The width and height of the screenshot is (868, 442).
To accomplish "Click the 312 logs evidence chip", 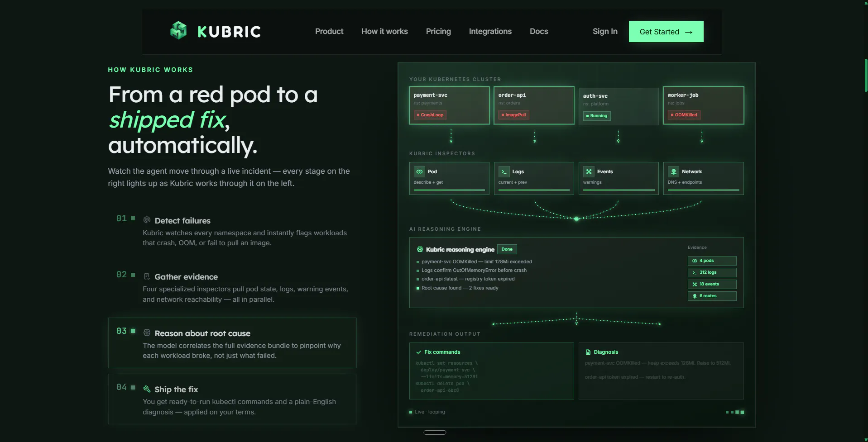I will pyautogui.click(x=712, y=272).
